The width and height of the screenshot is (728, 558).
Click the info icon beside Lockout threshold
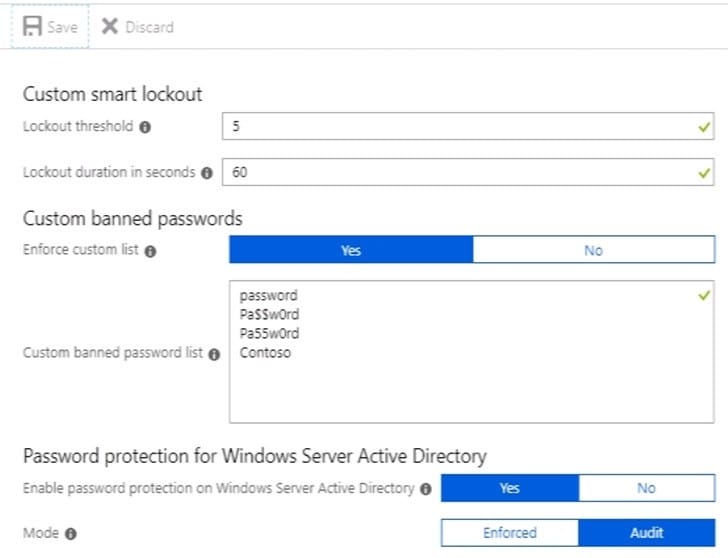[145, 128]
